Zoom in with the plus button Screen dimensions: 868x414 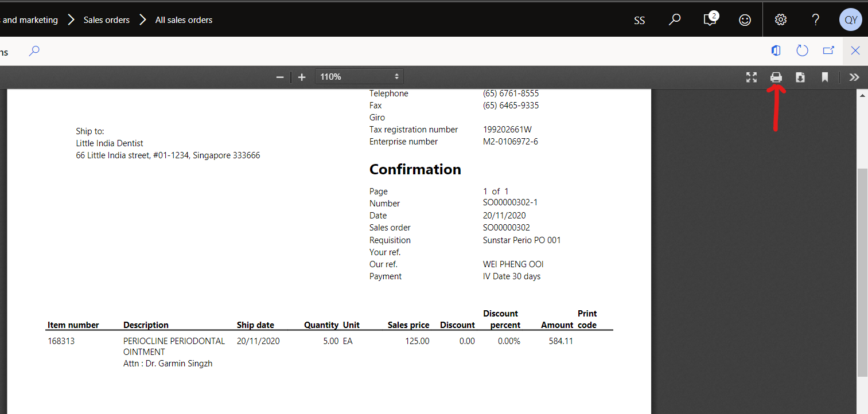pos(302,77)
